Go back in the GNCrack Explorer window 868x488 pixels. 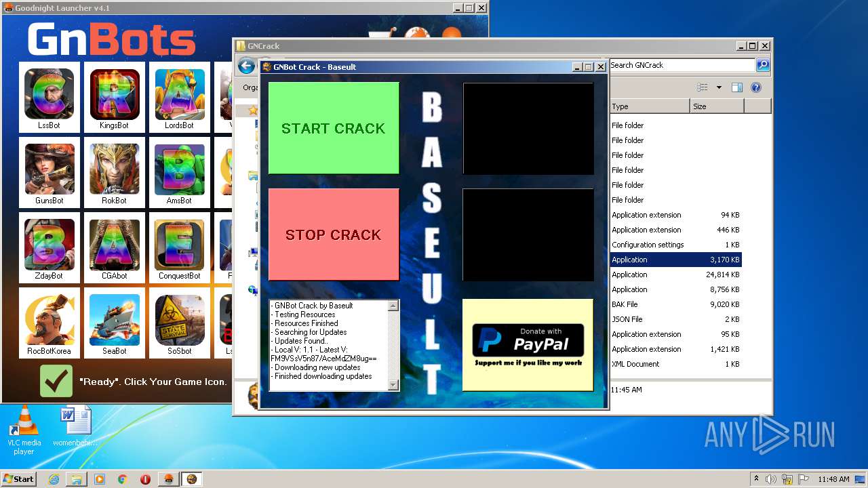(246, 66)
